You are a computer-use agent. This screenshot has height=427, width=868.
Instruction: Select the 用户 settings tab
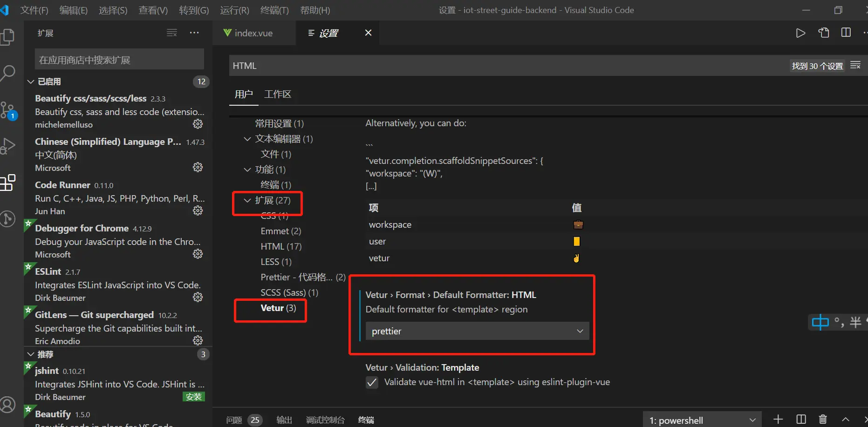[x=244, y=94]
